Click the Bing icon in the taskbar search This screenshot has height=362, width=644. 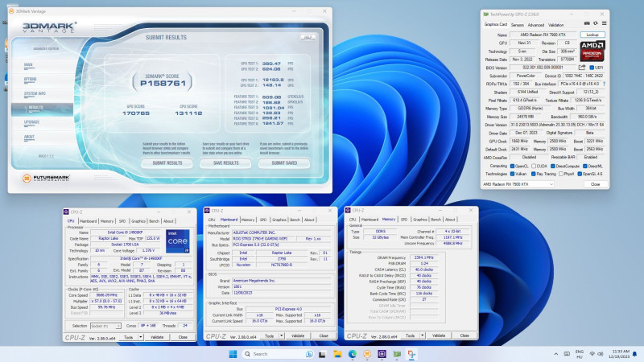[309, 354]
